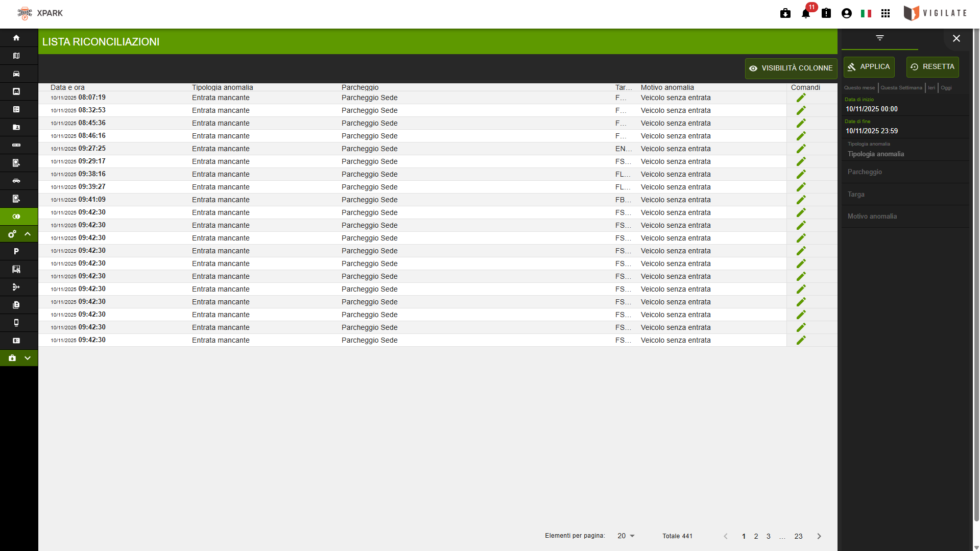Image resolution: width=980 pixels, height=551 pixels.
Task: Open the clipboard alert icon in header
Action: click(826, 13)
